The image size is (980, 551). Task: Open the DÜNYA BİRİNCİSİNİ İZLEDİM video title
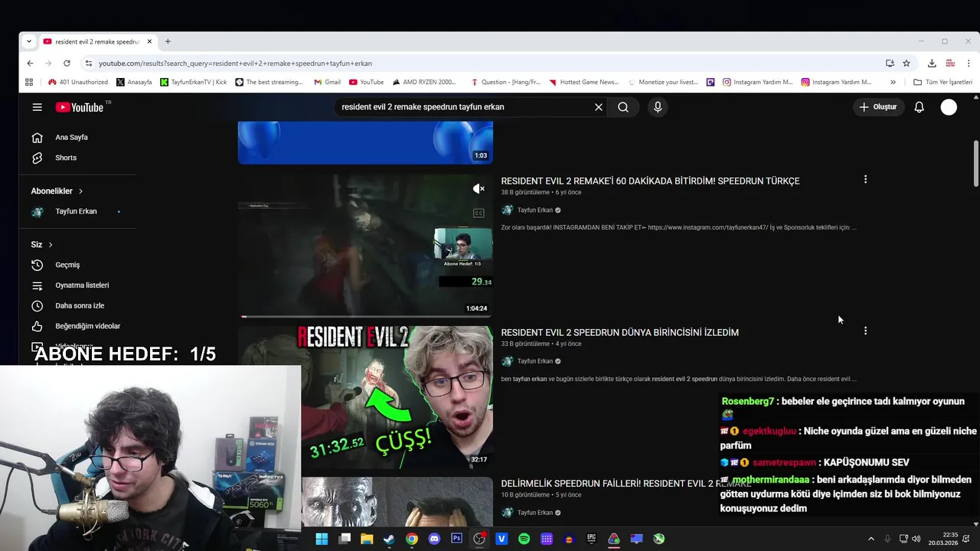(619, 333)
